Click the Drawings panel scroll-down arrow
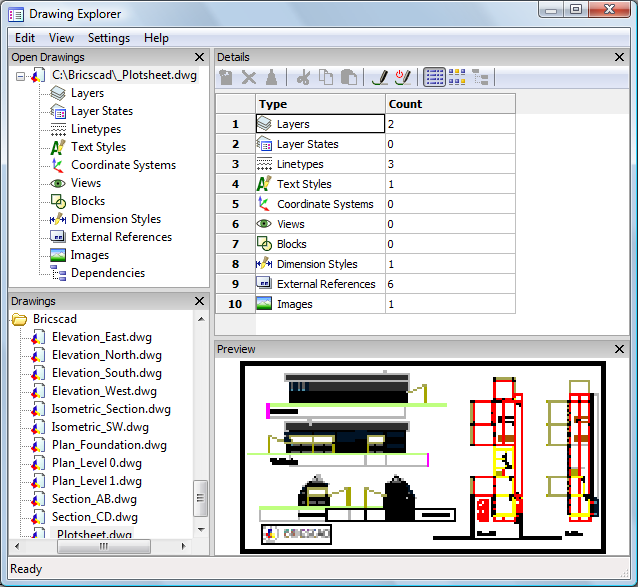The width and height of the screenshot is (638, 587). tap(201, 530)
